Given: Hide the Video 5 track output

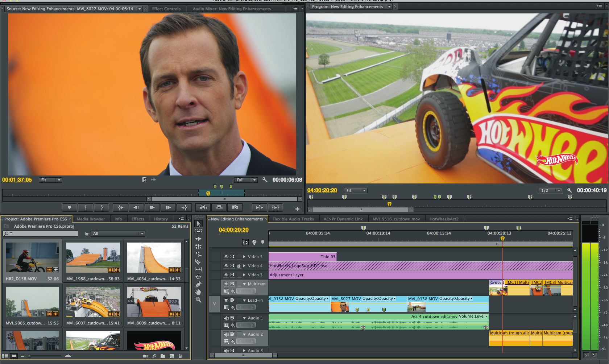Looking at the screenshot, I should pos(226,257).
